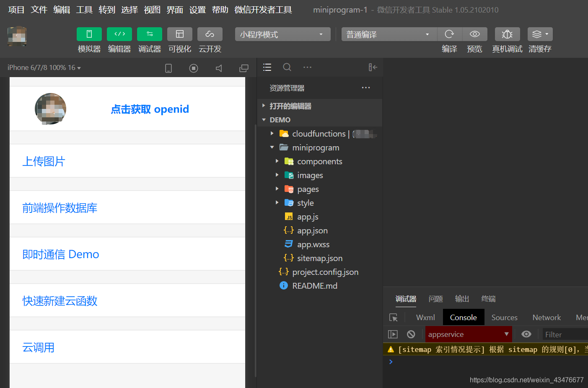Open the 微信开发者工具 menu
The height and width of the screenshot is (388, 588).
coord(263,10)
